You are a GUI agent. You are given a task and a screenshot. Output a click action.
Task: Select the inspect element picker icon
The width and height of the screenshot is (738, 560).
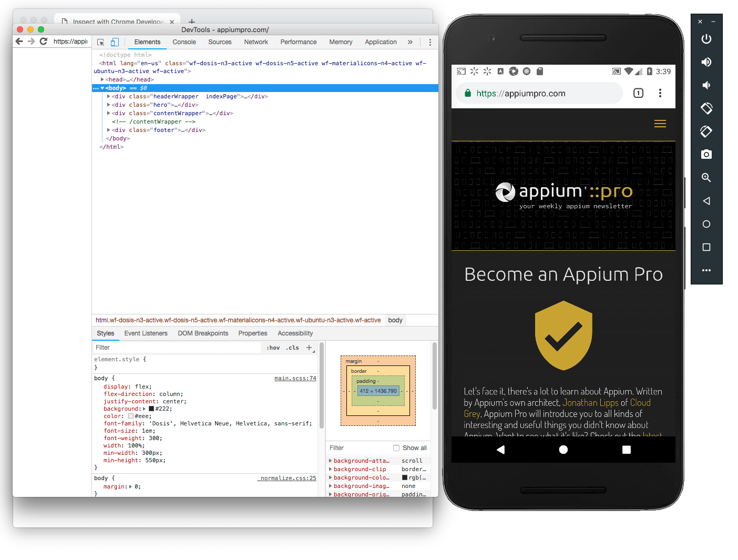pyautogui.click(x=101, y=42)
